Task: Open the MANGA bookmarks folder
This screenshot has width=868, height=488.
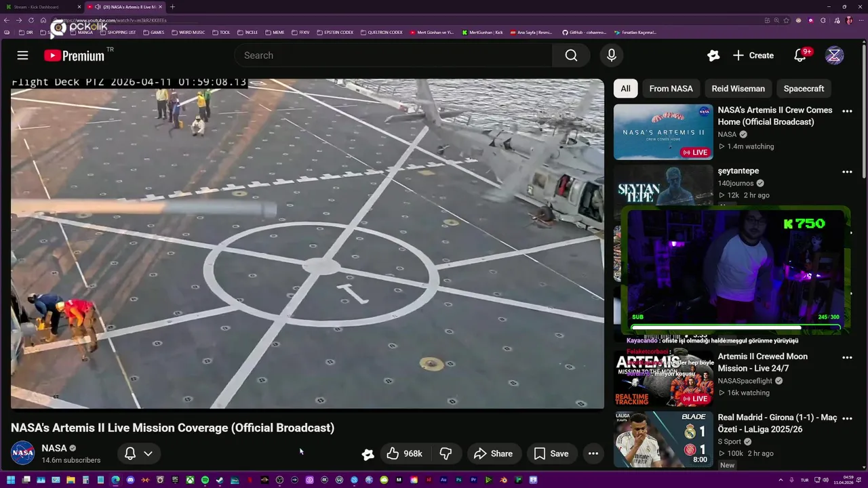Action: pyautogui.click(x=81, y=33)
